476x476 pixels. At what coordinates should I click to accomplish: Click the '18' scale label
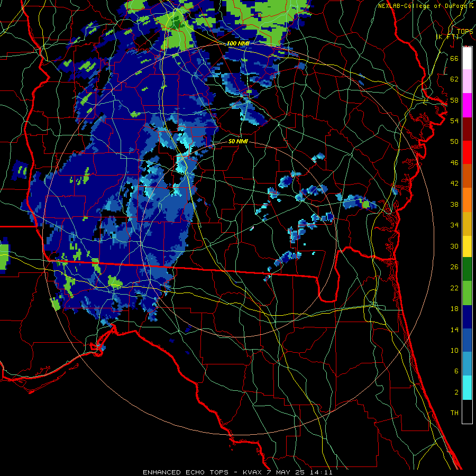tap(454, 309)
